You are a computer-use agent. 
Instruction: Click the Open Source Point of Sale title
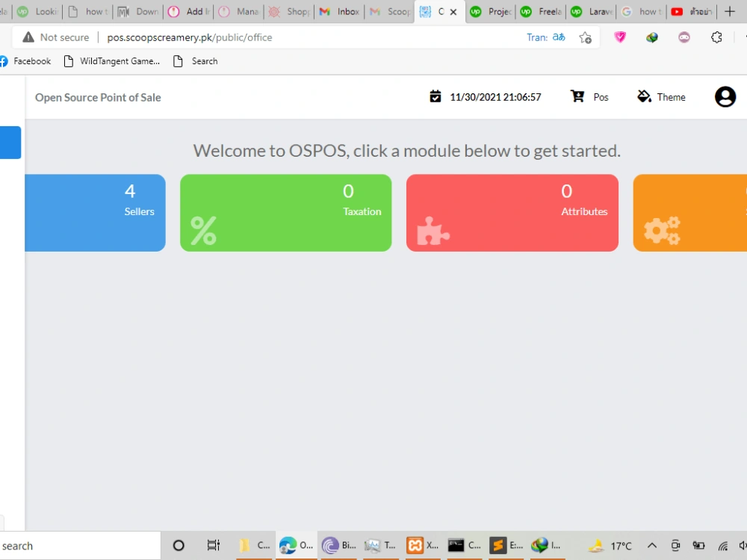(98, 98)
